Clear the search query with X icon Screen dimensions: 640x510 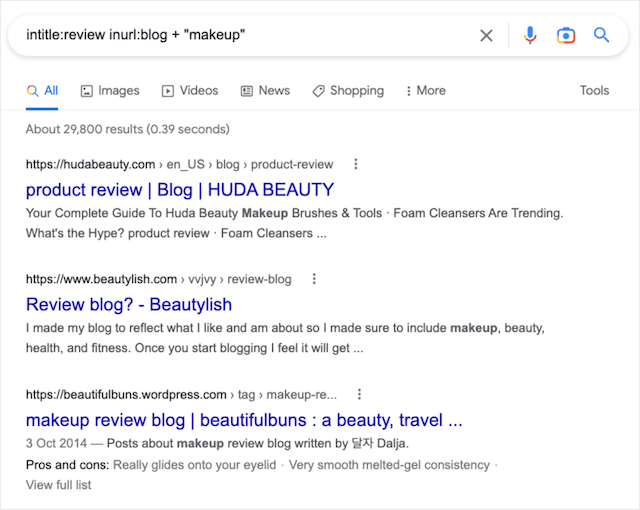coord(486,36)
